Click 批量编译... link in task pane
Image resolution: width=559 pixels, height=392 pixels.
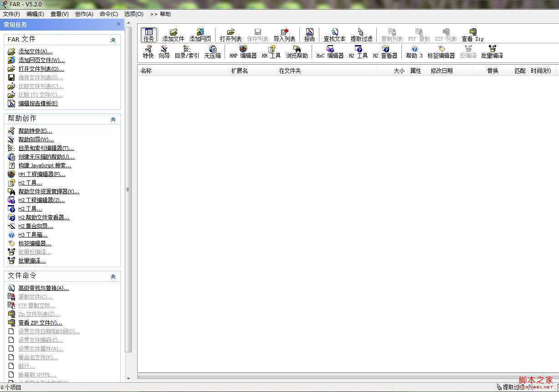(32, 261)
